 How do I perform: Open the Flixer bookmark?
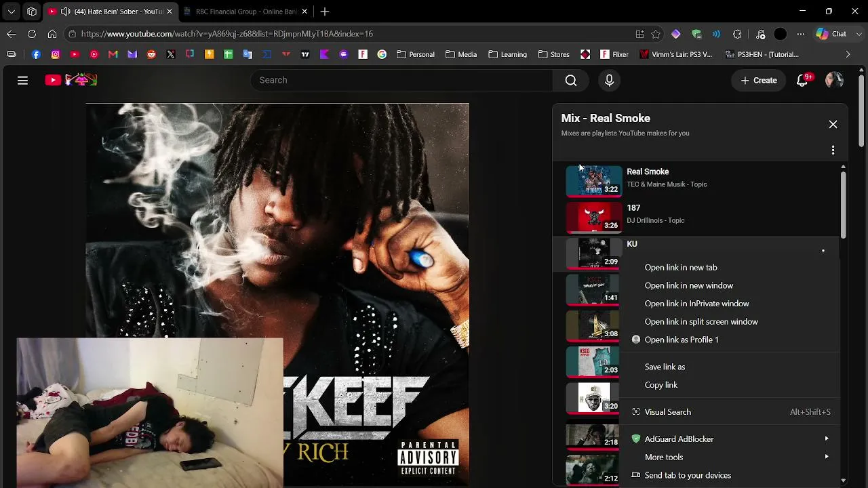[614, 54]
